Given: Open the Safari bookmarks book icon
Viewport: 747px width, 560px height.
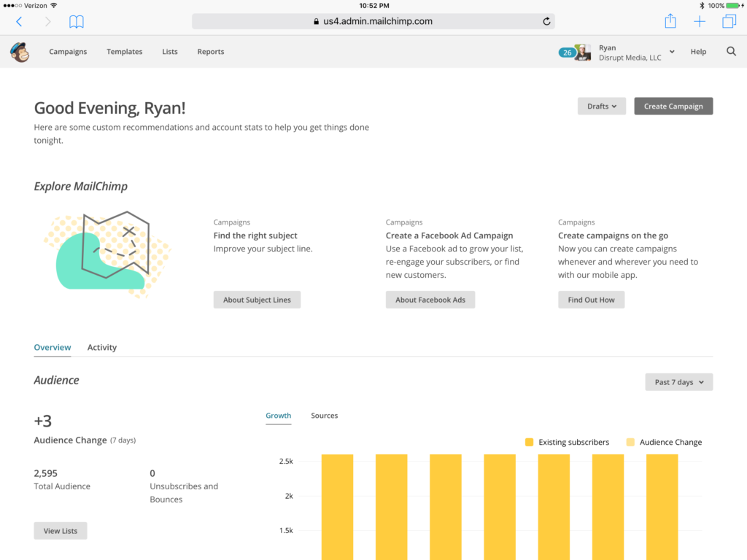Looking at the screenshot, I should (x=76, y=21).
